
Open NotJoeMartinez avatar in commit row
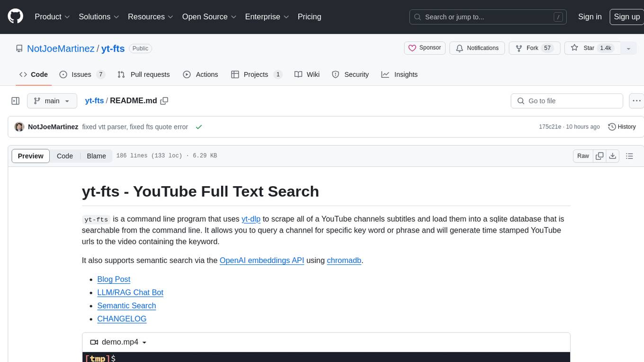(19, 127)
